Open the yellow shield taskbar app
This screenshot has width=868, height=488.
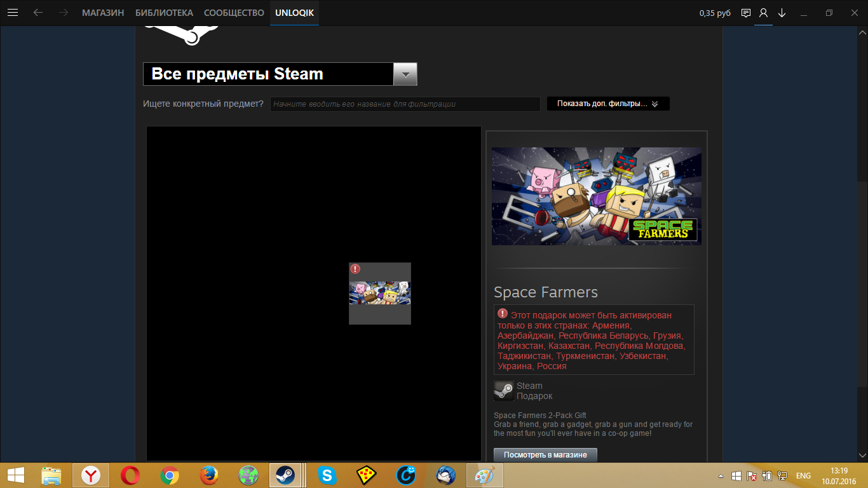pyautogui.click(x=366, y=475)
